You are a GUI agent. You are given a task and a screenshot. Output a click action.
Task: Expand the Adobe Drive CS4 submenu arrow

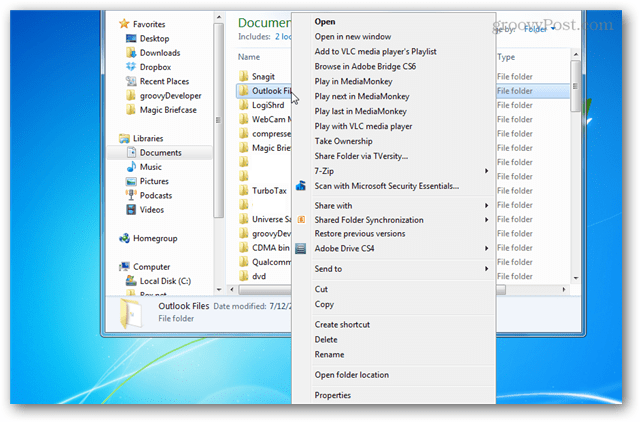(486, 248)
